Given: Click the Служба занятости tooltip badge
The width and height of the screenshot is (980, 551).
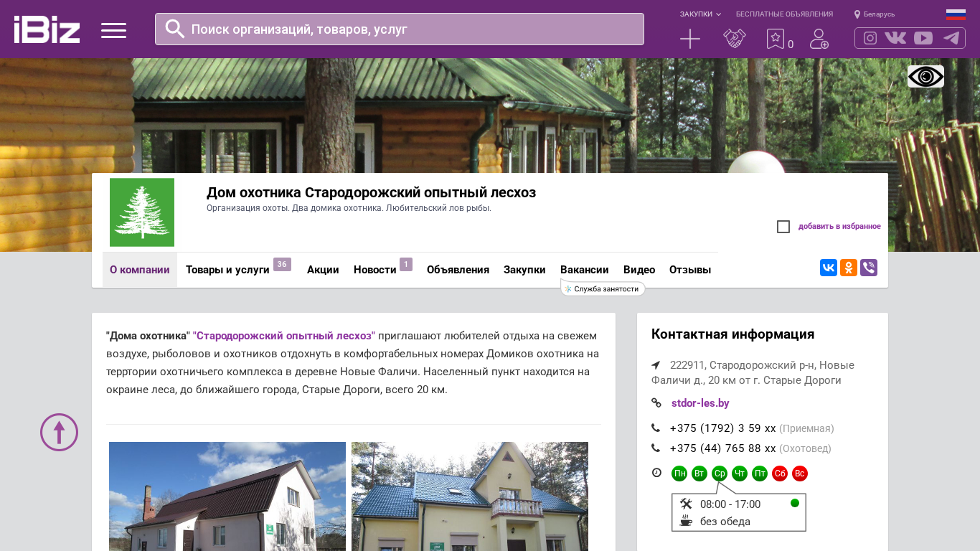Looking at the screenshot, I should point(603,288).
